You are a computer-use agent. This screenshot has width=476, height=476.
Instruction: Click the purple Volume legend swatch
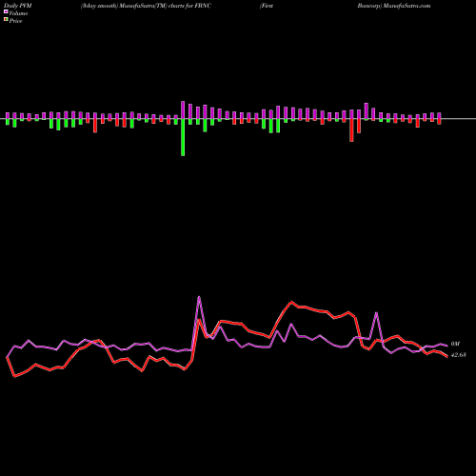coord(6,11)
